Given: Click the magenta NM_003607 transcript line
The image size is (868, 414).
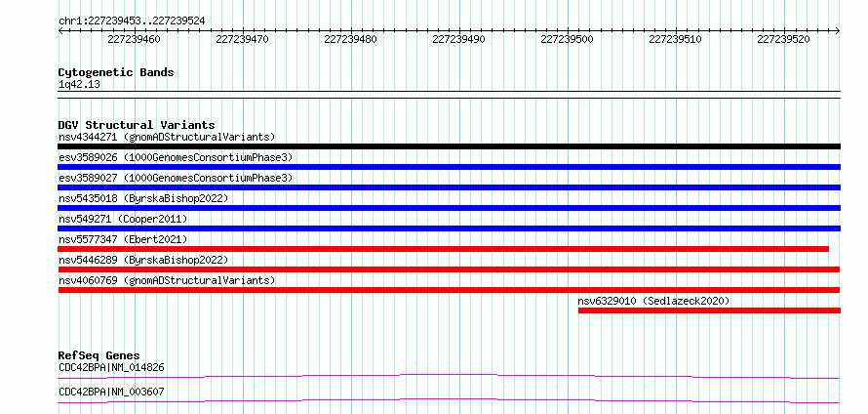Looking at the screenshot, I should [449, 400].
